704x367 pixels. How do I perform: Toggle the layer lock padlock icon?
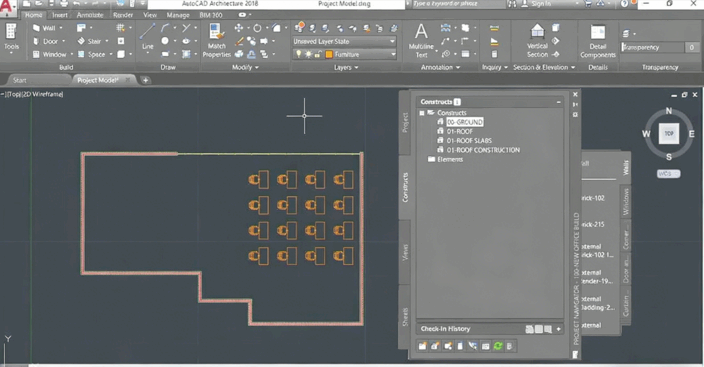tap(318, 54)
